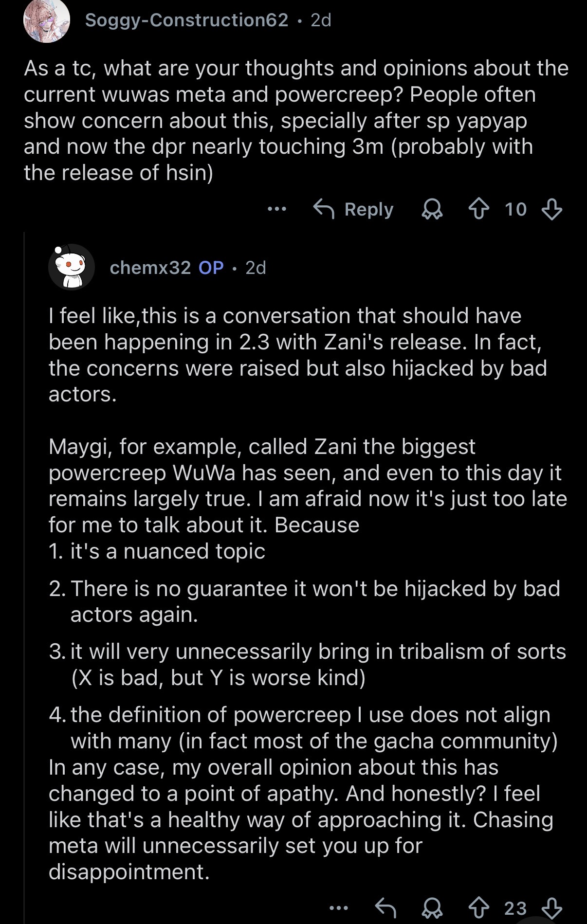Image resolution: width=587 pixels, height=924 pixels.
Task: Open the Soggy-Construction62 username link
Action: click(186, 20)
